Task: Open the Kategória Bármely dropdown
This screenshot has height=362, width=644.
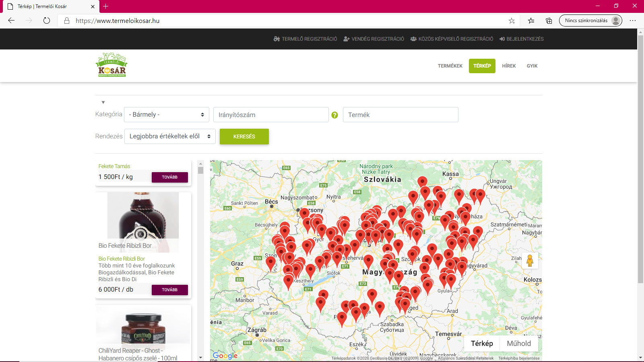Action: click(167, 115)
